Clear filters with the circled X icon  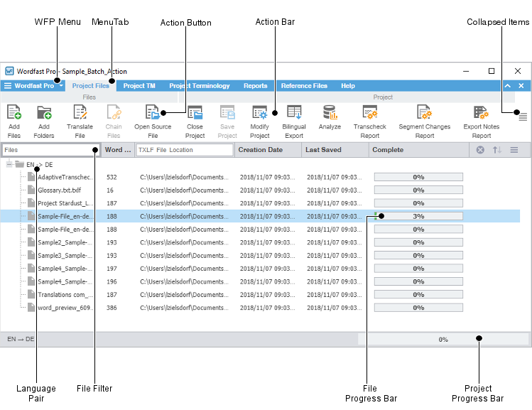480,150
